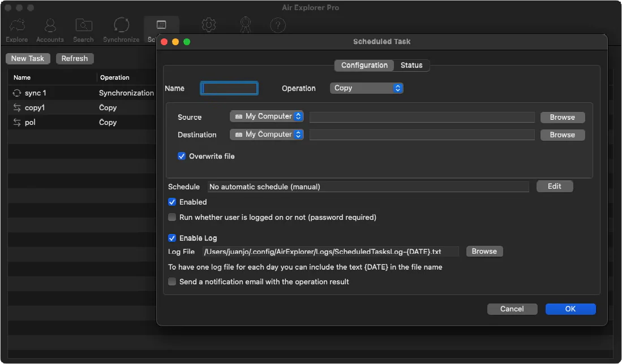The image size is (622, 364).
Task: Click Edit next to Schedule
Action: (x=554, y=186)
